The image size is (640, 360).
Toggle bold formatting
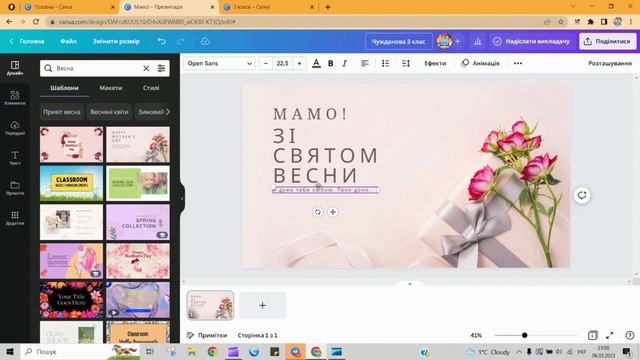point(331,63)
